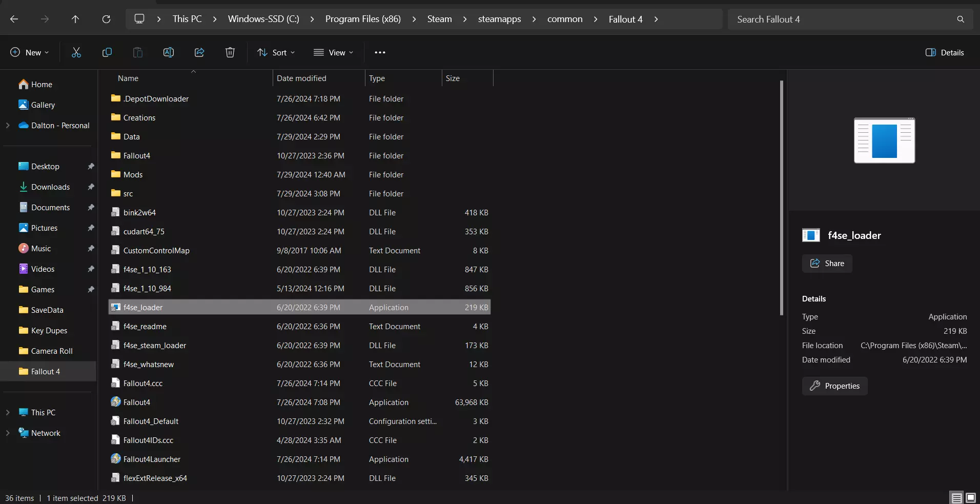This screenshot has width=980, height=504.
Task: Switch to details list view layout
Action: [x=956, y=497]
